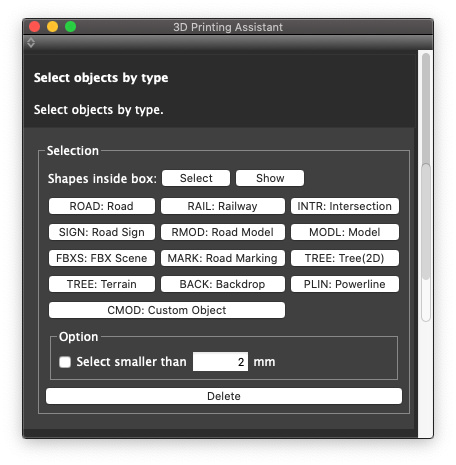Pick TREE: Tree(2D) objects
Image resolution: width=456 pixels, height=465 pixels.
pyautogui.click(x=345, y=258)
